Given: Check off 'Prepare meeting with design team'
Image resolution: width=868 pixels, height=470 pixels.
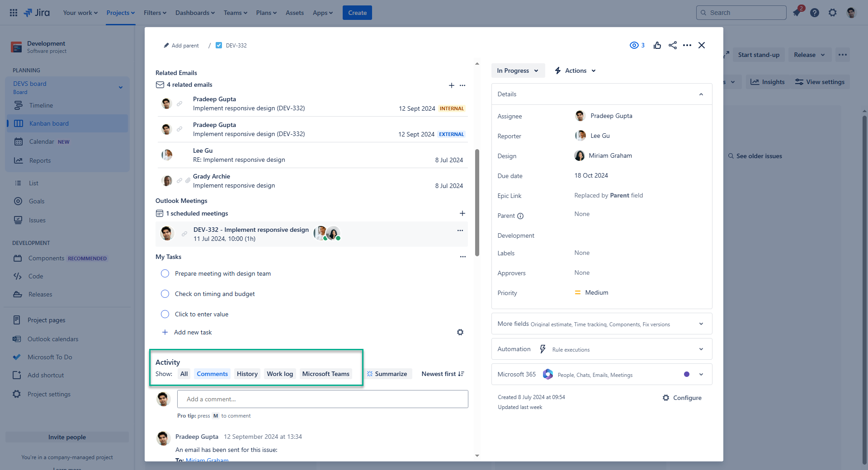Looking at the screenshot, I should (165, 273).
